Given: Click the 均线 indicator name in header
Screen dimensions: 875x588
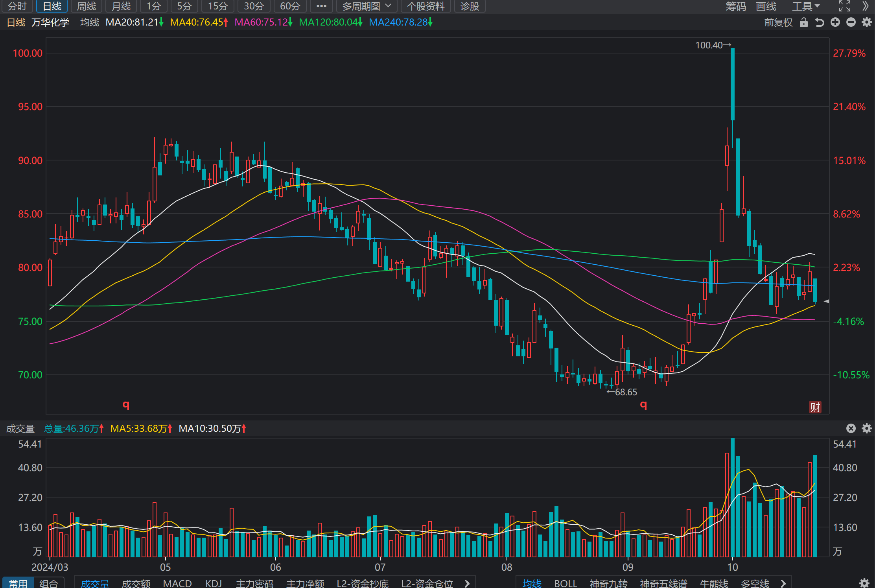Looking at the screenshot, I should [x=90, y=22].
